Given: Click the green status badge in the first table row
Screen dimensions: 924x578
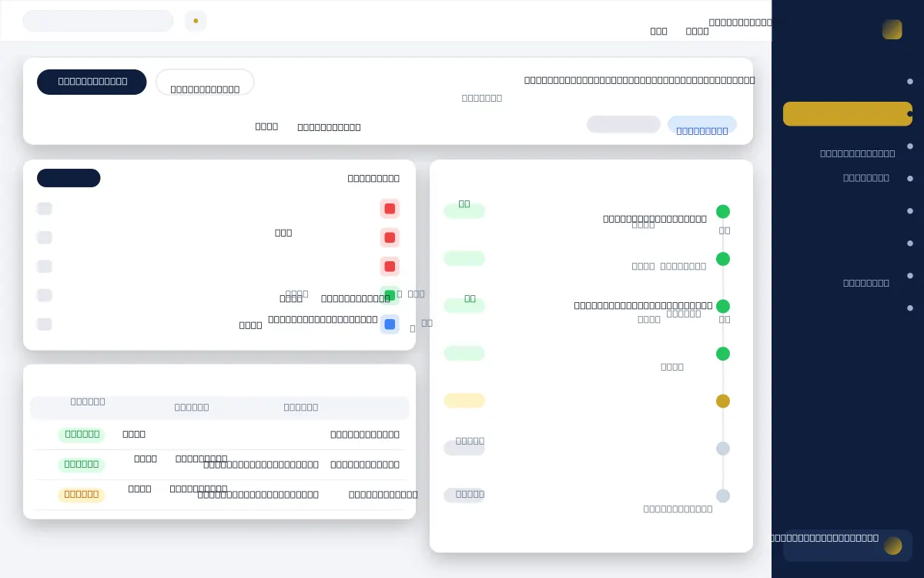Looking at the screenshot, I should tap(82, 435).
